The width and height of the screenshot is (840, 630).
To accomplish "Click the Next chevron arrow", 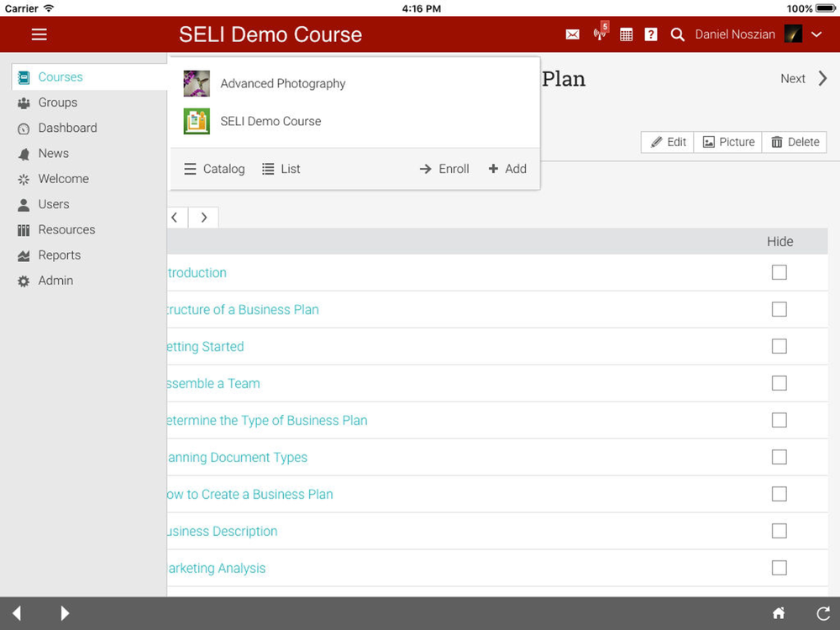I will pyautogui.click(x=823, y=79).
